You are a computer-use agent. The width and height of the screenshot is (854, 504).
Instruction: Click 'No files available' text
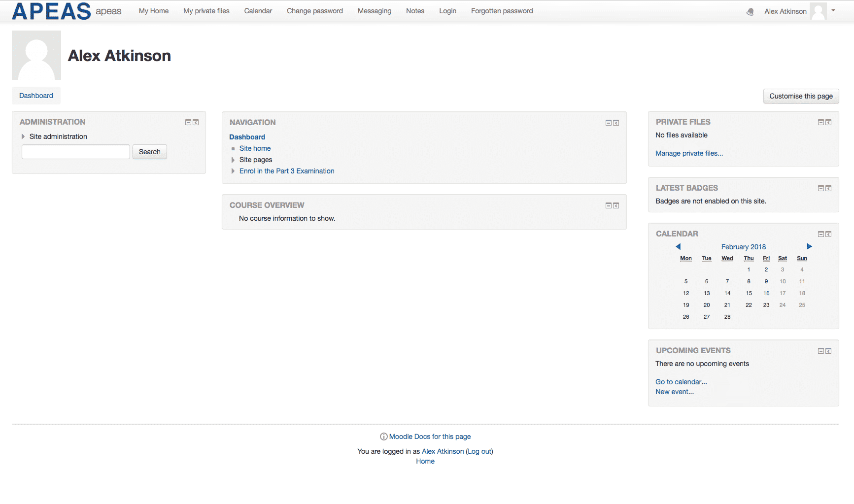(682, 135)
